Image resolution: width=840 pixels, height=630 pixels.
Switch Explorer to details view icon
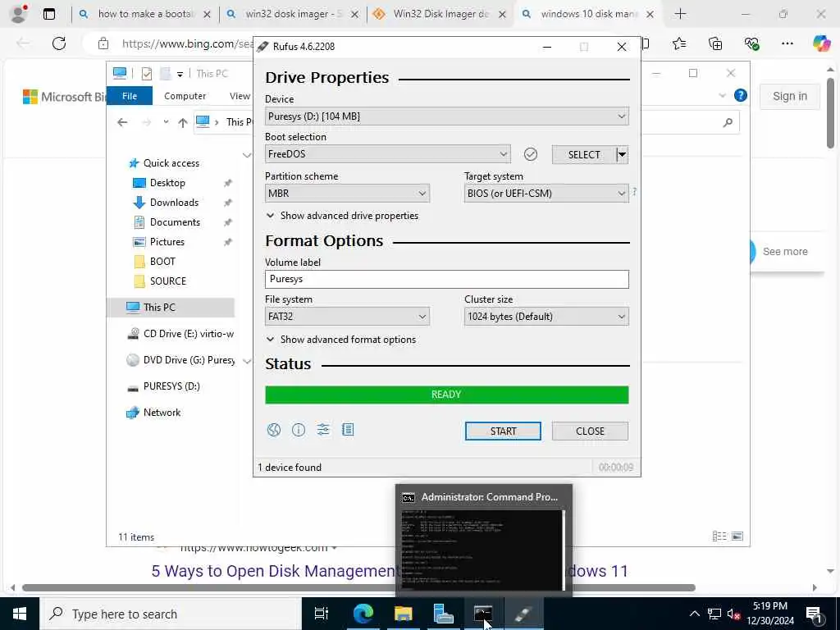click(x=719, y=536)
